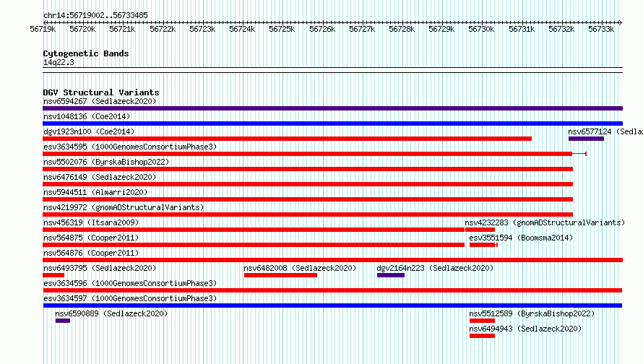Open dgv1923n100 (Coe2014) label
Viewport: 643px width, 364px height.
89,131
